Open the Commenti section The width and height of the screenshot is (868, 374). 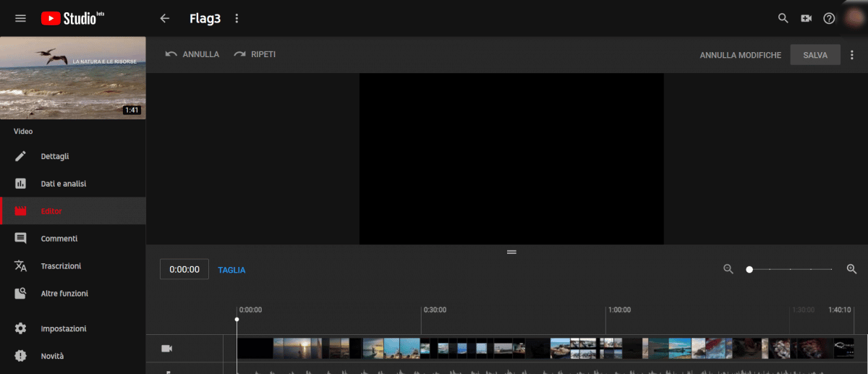[59, 239]
